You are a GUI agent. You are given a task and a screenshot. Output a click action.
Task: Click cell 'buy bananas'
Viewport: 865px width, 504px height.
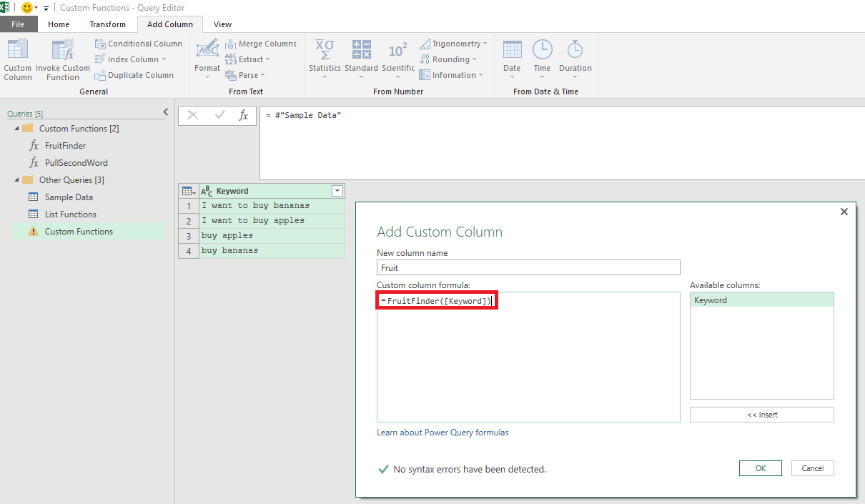(272, 251)
